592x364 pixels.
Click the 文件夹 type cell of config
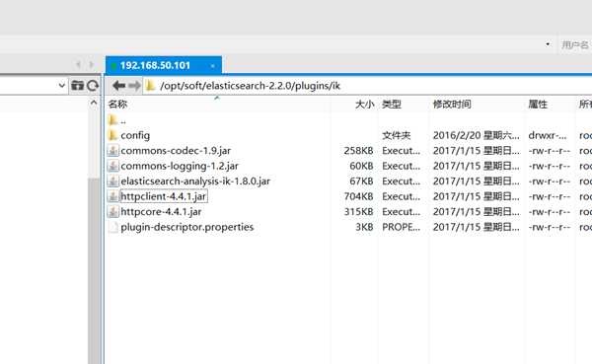(x=396, y=135)
